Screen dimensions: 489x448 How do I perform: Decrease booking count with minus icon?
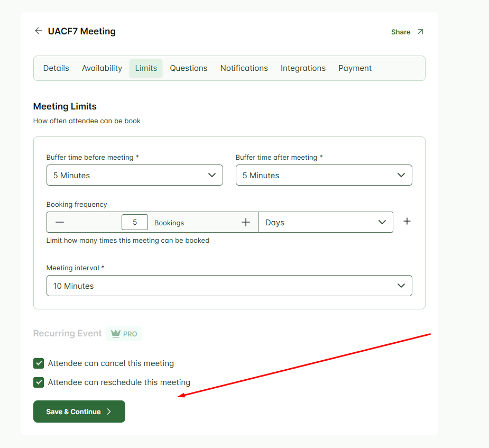tap(60, 222)
